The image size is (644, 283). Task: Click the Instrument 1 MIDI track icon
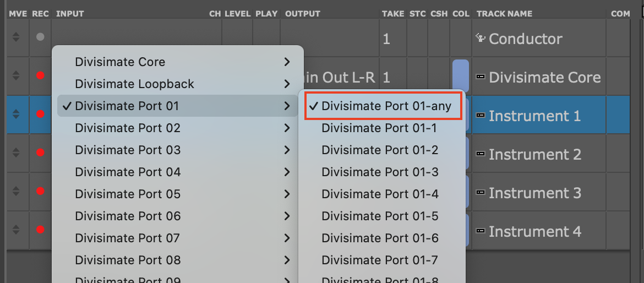481,116
